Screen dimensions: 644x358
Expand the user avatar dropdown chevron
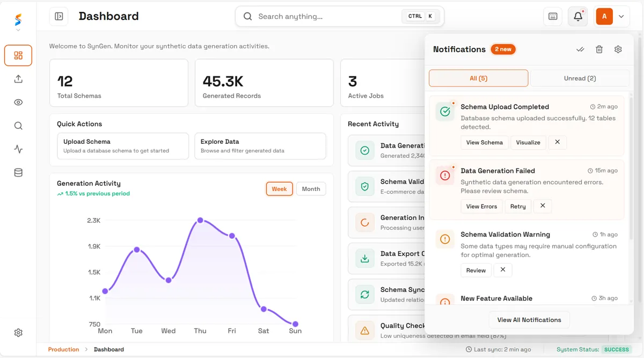click(x=621, y=17)
